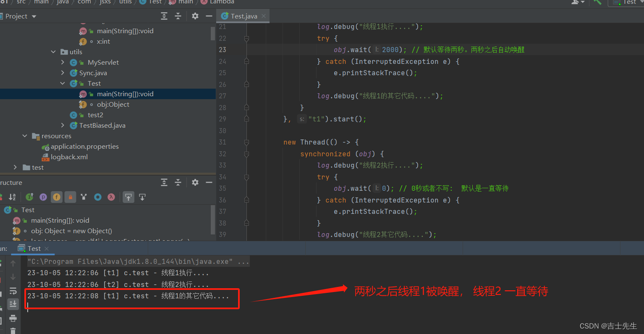This screenshot has height=334, width=644.
Task: Toggle soft-wrap in Run console
Action: (x=13, y=290)
